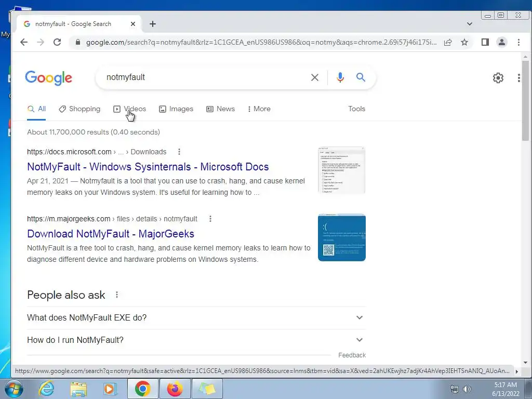Clear the search box with the X icon

(315, 77)
